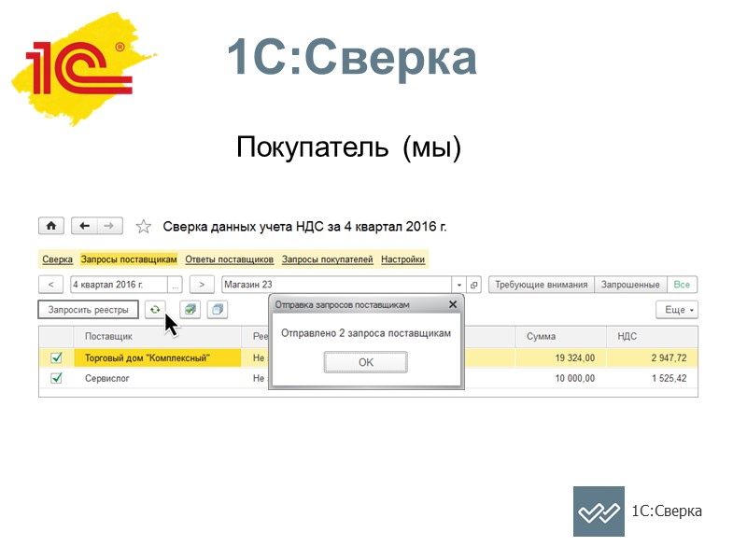Screen dimensions: 747x560
Task: Filter by Требующие внимания
Action: pos(542,285)
